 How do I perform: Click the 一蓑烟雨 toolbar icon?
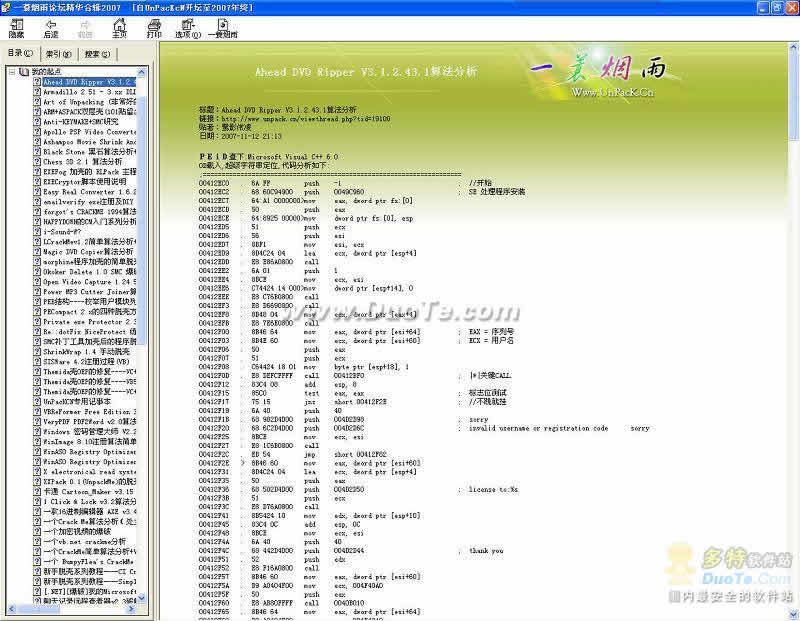click(223, 29)
